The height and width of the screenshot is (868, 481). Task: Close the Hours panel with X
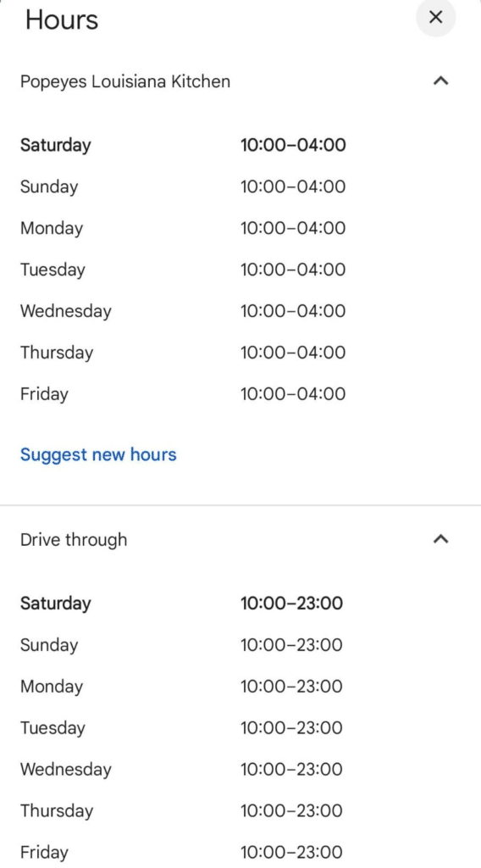click(x=435, y=17)
